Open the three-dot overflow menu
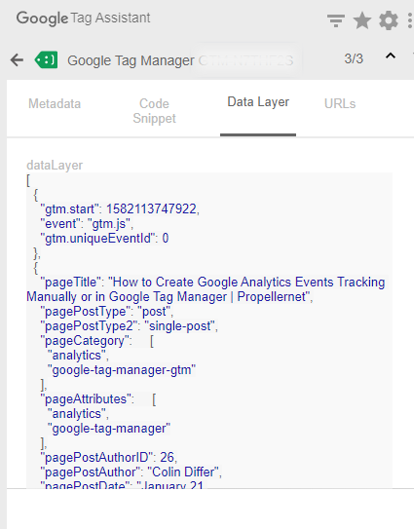Image resolution: width=414 pixels, height=529 pixels. click(410, 20)
